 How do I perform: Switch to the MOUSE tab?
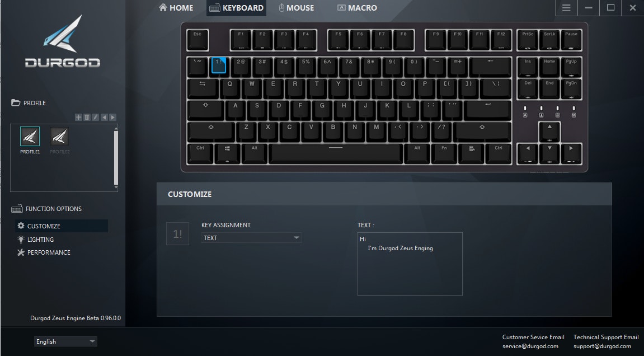[296, 8]
